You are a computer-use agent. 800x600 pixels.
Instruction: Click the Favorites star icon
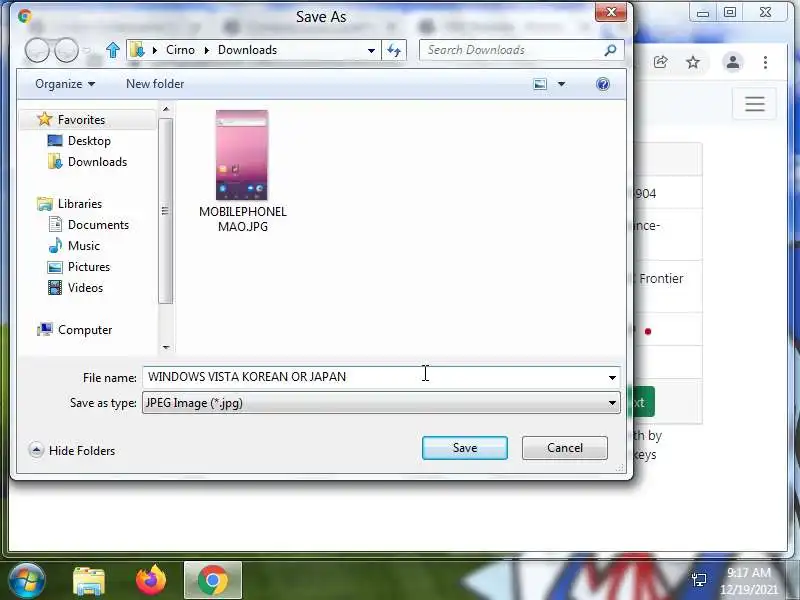(x=45, y=119)
